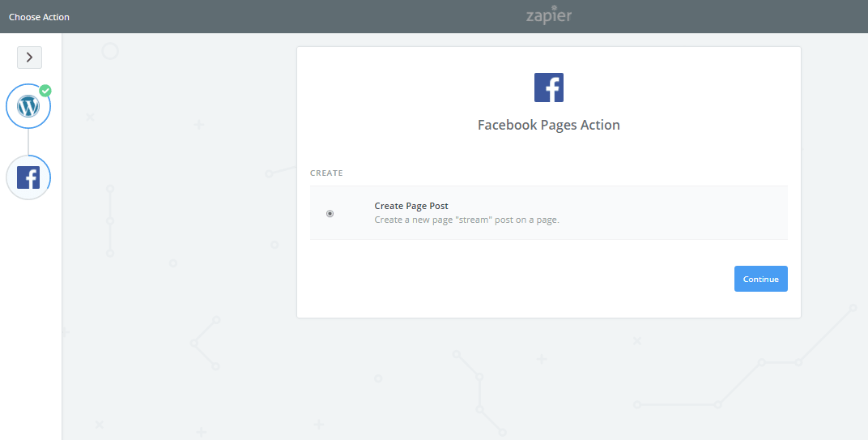This screenshot has width=868, height=440.
Task: Expand the sidebar with the chevron arrow
Action: [29, 57]
